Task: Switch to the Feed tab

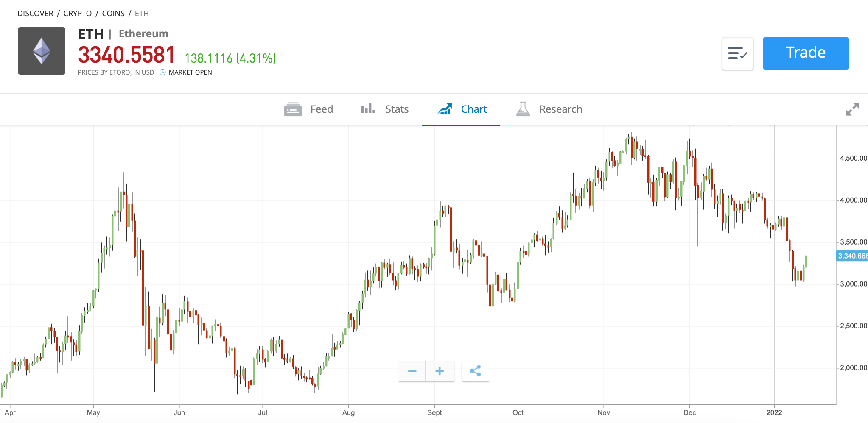Action: (321, 109)
